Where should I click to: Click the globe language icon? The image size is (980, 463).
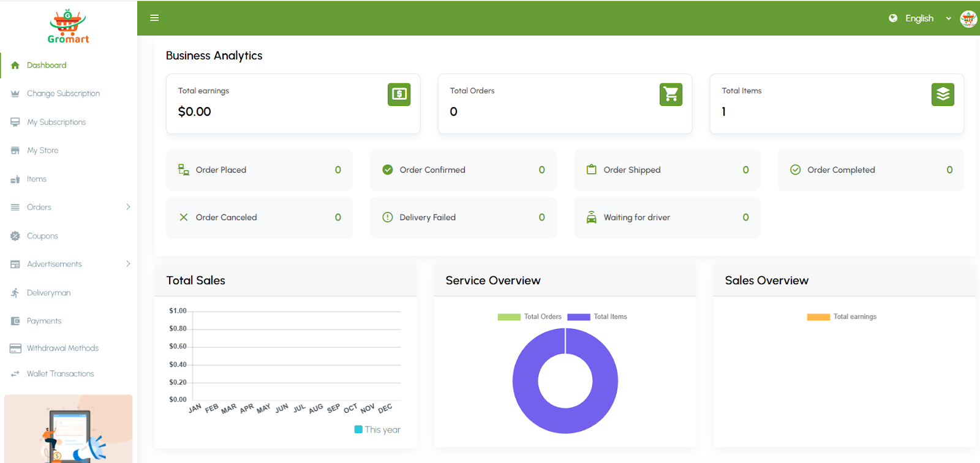point(893,18)
